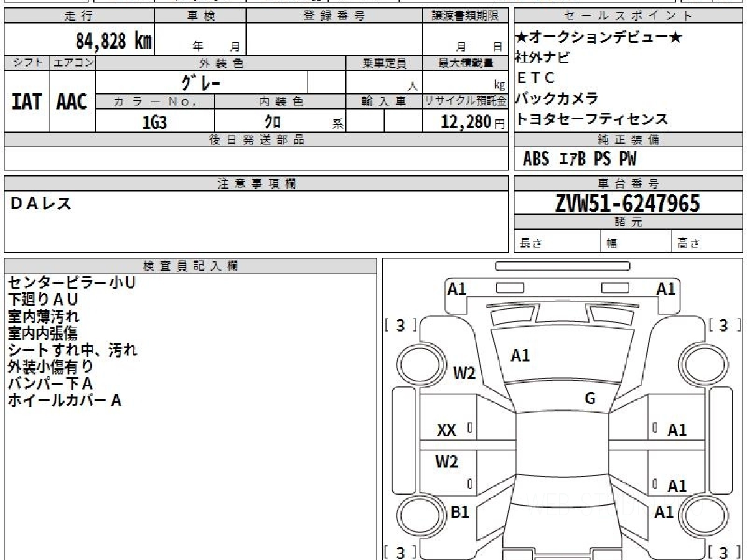
Task: Click the トヨタセーフティセンス entry
Action: (591, 119)
